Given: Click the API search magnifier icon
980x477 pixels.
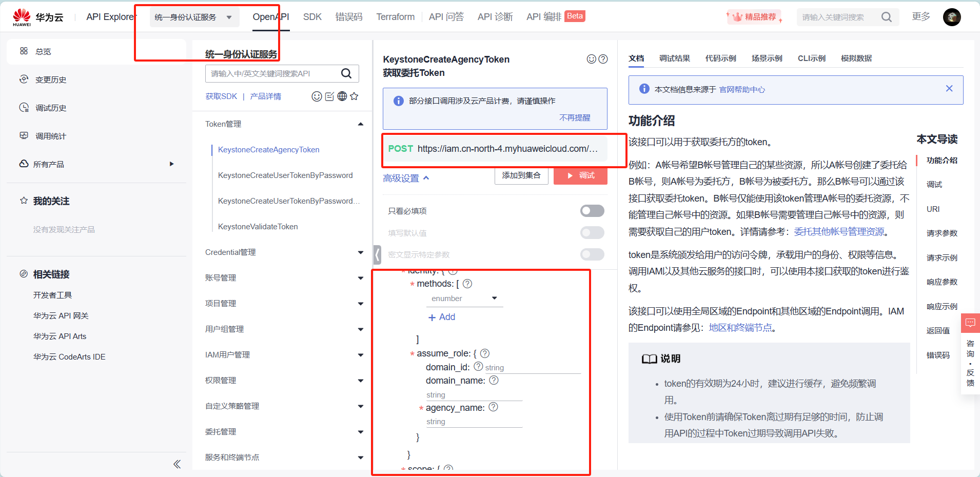Looking at the screenshot, I should coord(346,73).
